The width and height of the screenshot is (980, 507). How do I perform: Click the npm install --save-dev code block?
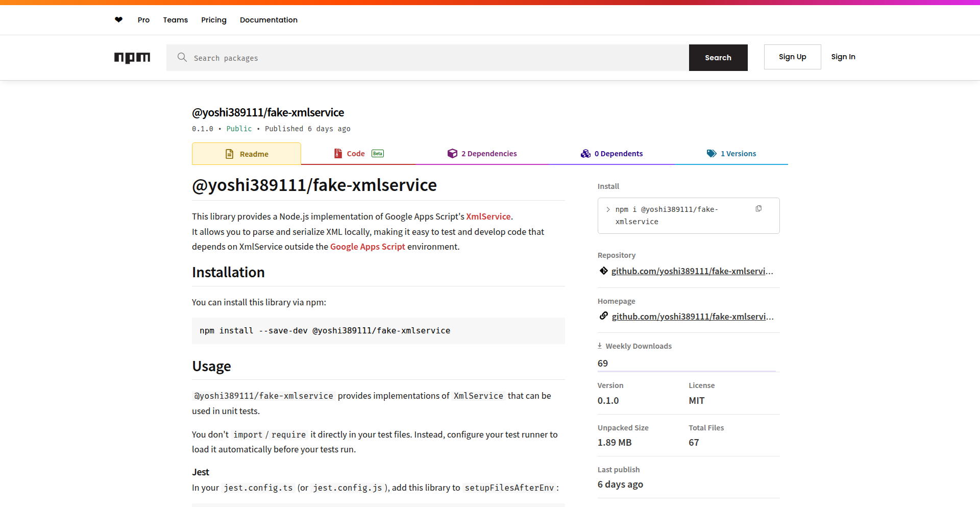point(378,331)
